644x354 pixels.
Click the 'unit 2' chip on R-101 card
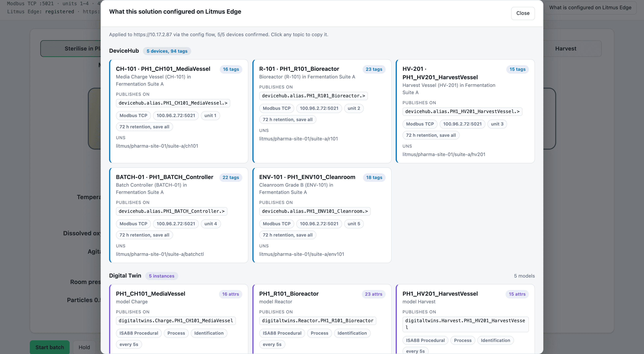tap(354, 108)
